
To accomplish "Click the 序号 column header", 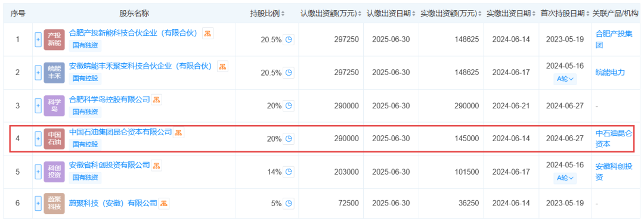I will point(17,13).
